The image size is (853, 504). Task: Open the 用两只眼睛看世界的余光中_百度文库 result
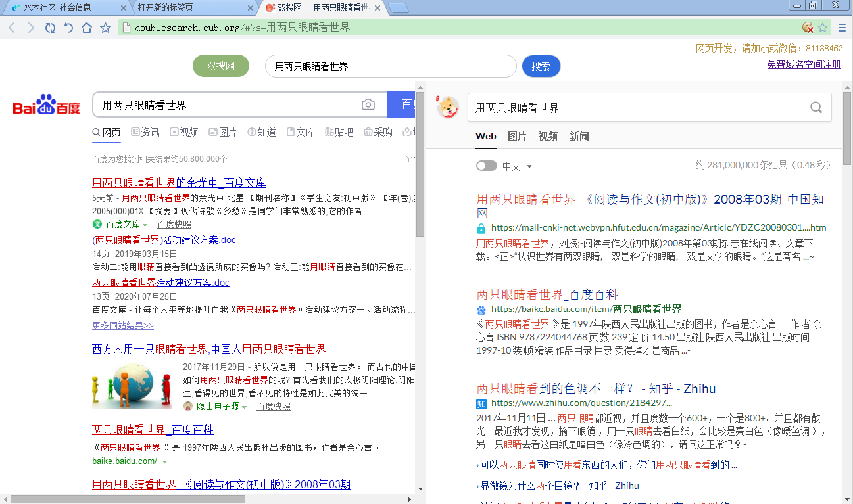tap(179, 183)
